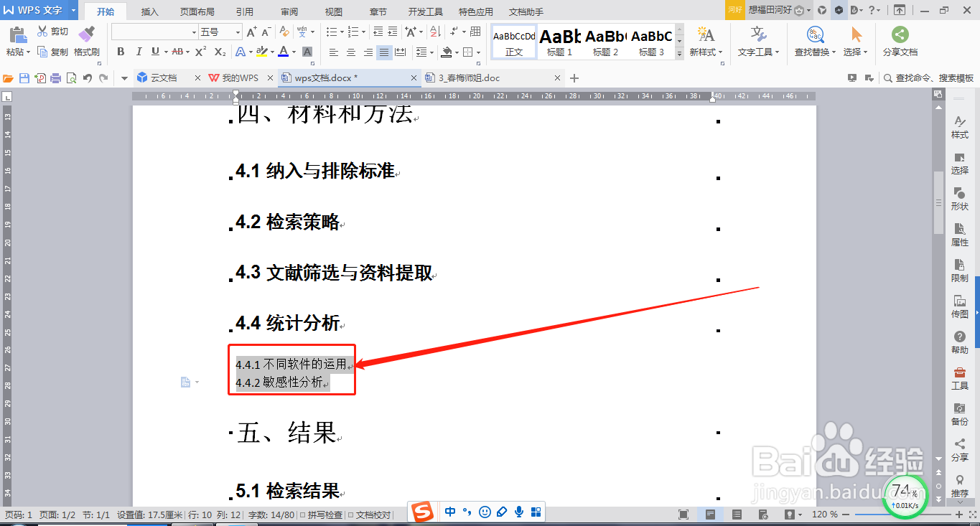Click the Cut (剪切) scissors icon
This screenshot has width=980, height=526.
click(x=42, y=32)
